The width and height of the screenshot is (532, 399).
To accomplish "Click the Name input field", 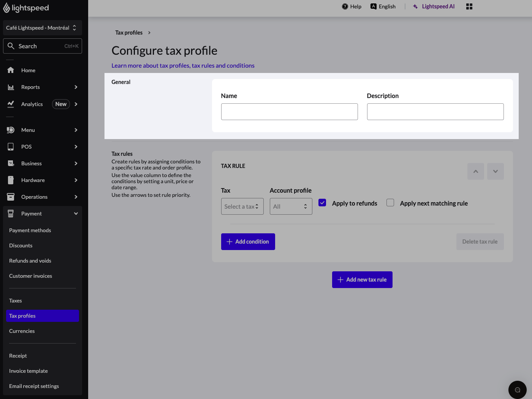I will [x=289, y=111].
